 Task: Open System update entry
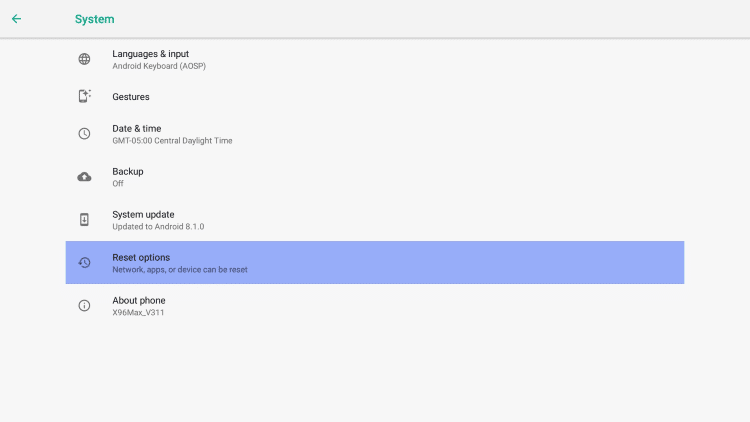375,220
